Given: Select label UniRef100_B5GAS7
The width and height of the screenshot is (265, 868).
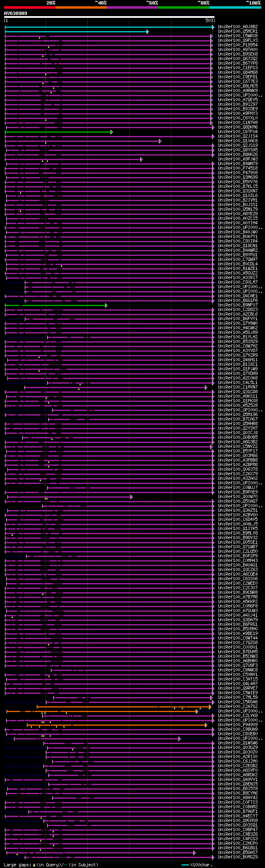Looking at the screenshot, I should point(238,853).
